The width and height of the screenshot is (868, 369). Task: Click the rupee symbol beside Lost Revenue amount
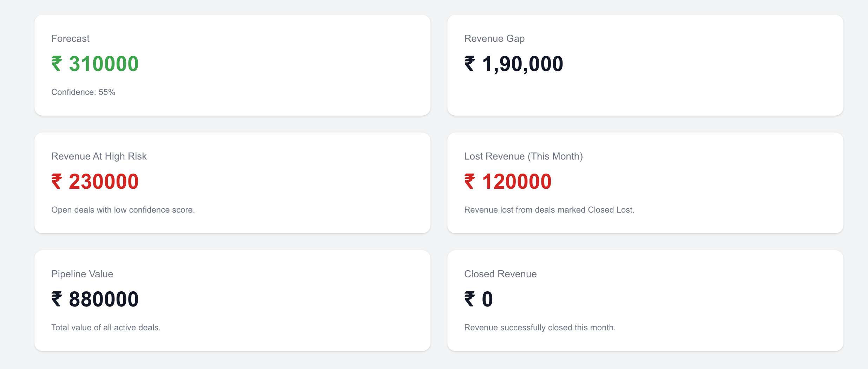469,182
